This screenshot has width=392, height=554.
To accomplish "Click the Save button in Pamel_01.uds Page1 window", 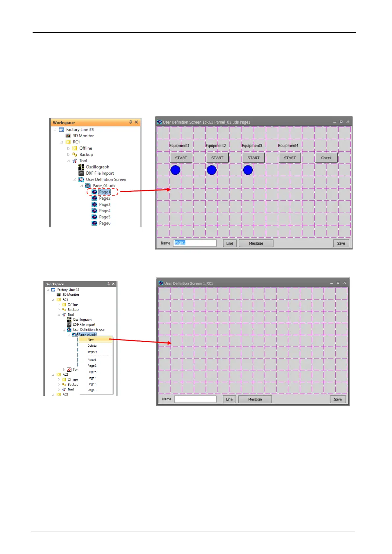I will click(x=341, y=243).
